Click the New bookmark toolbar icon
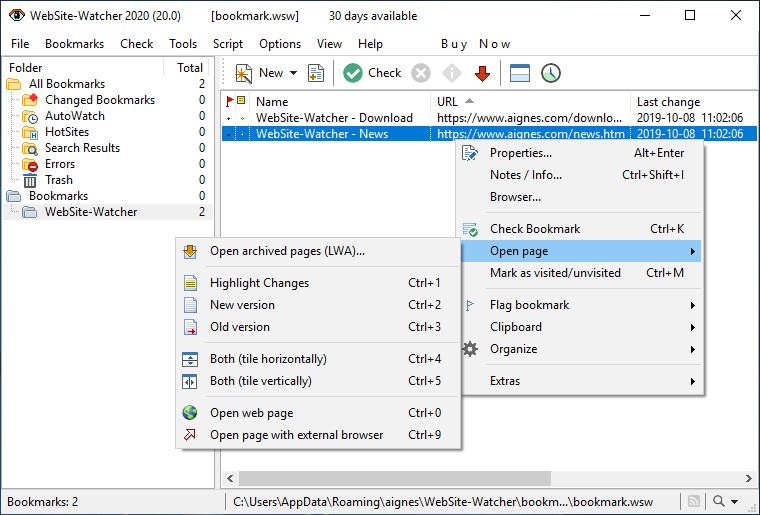Screen dimensions: 760x515 pos(244,73)
